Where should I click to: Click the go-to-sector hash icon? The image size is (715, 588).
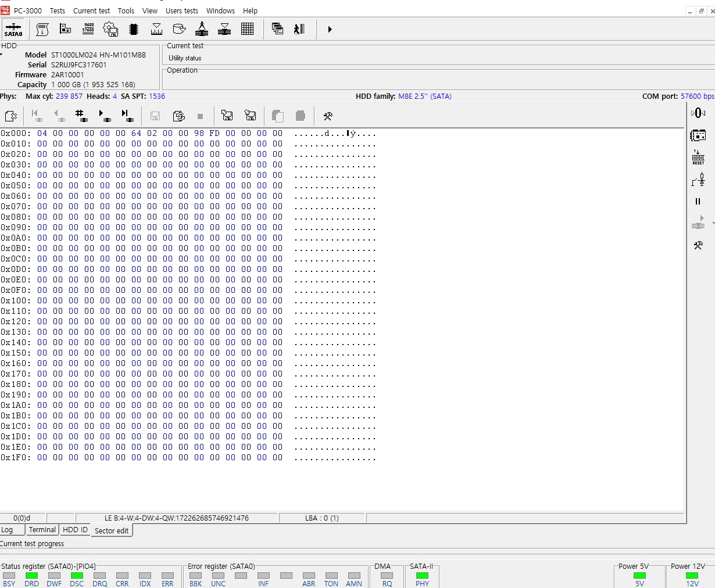81,116
